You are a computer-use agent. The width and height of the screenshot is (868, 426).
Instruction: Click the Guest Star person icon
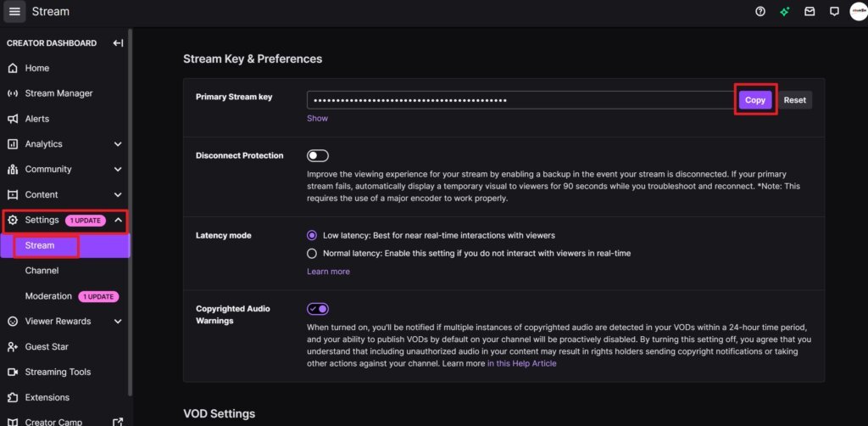point(13,347)
